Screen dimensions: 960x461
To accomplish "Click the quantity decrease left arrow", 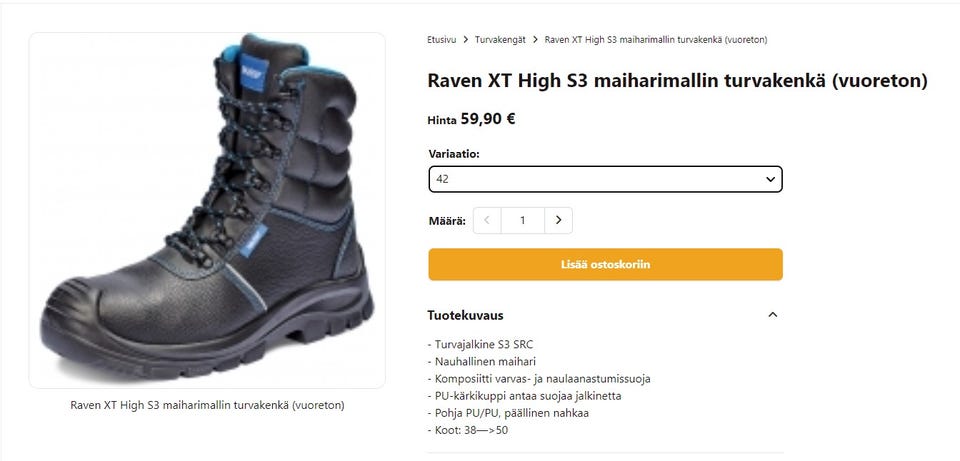I will tap(487, 220).
